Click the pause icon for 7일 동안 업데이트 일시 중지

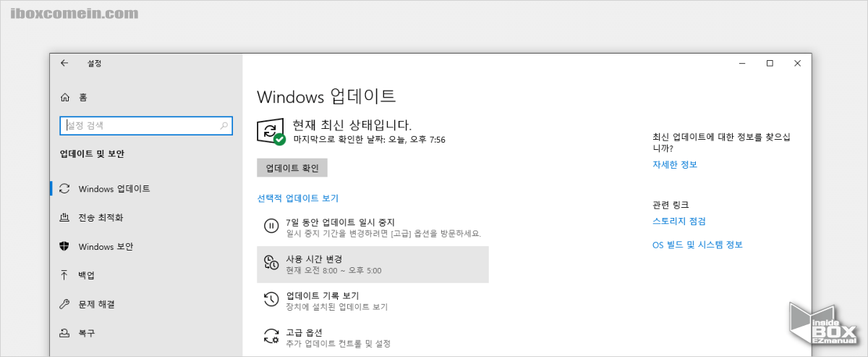(271, 226)
